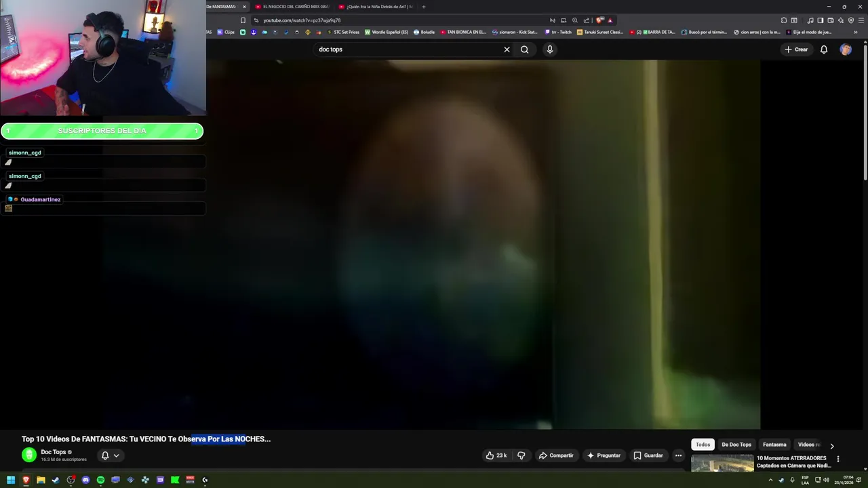
Task: Open the Boludle bookmark
Action: click(x=424, y=32)
